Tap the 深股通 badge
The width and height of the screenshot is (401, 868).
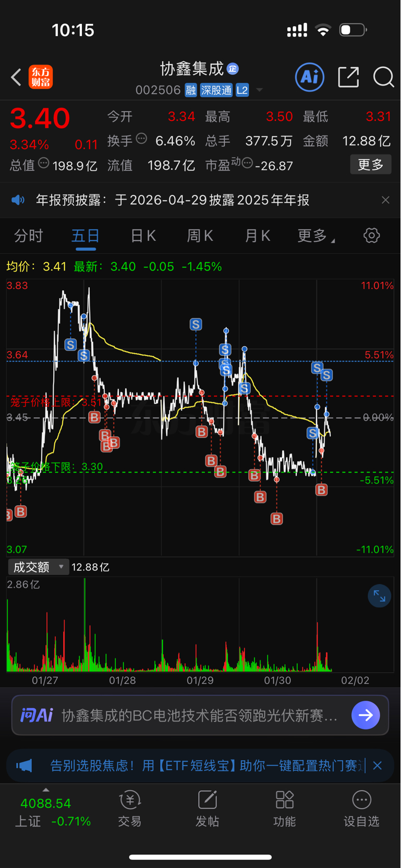[x=216, y=90]
